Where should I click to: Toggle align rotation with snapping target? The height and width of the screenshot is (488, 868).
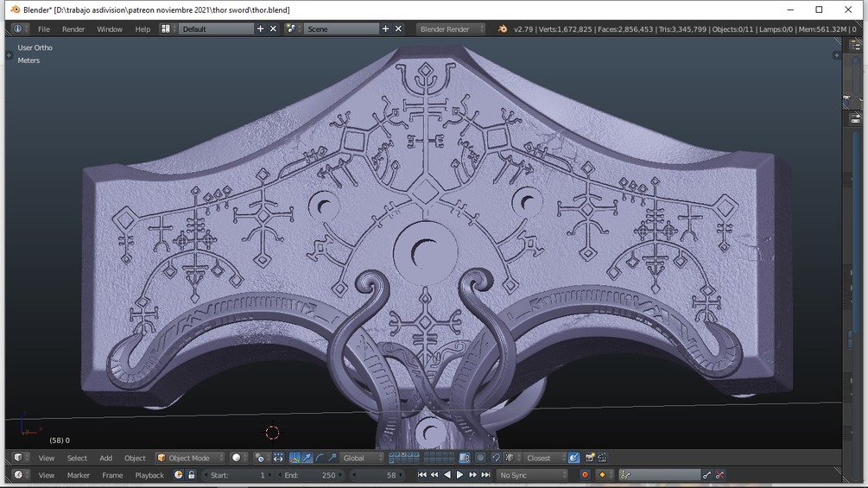tap(574, 458)
